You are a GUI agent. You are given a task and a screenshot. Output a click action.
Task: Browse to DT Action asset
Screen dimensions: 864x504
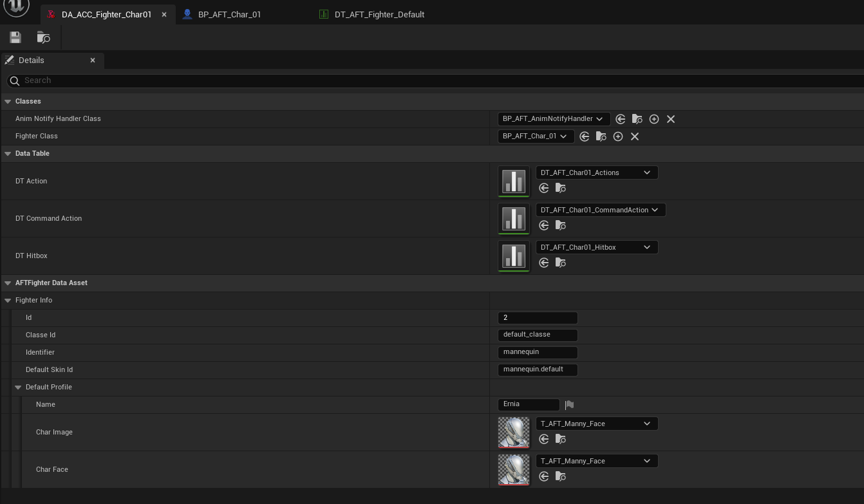coord(561,189)
